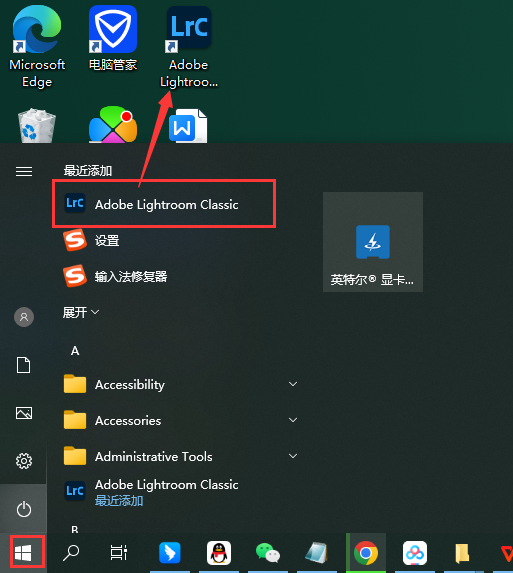This screenshot has height=573, width=513.
Task: Click the 英特尔 显卡 tile
Action: pos(373,242)
